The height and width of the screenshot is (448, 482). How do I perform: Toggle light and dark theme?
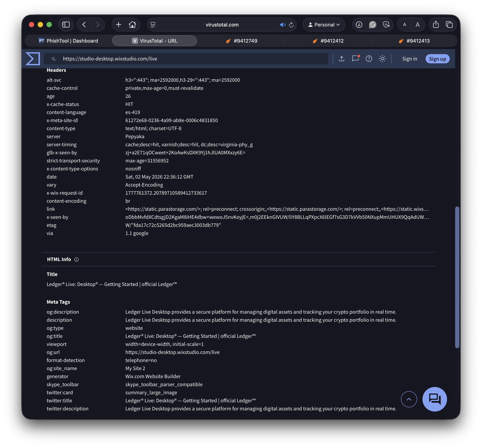coord(382,59)
